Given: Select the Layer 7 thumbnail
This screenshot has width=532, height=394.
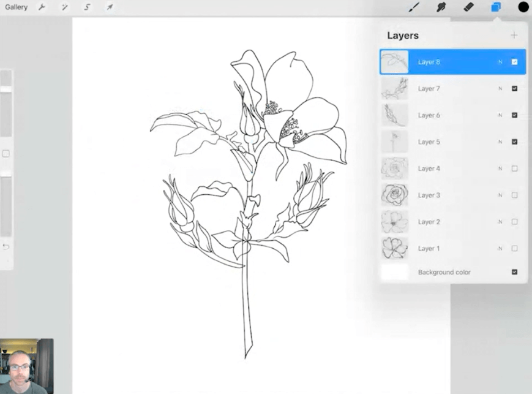Looking at the screenshot, I should (x=394, y=88).
